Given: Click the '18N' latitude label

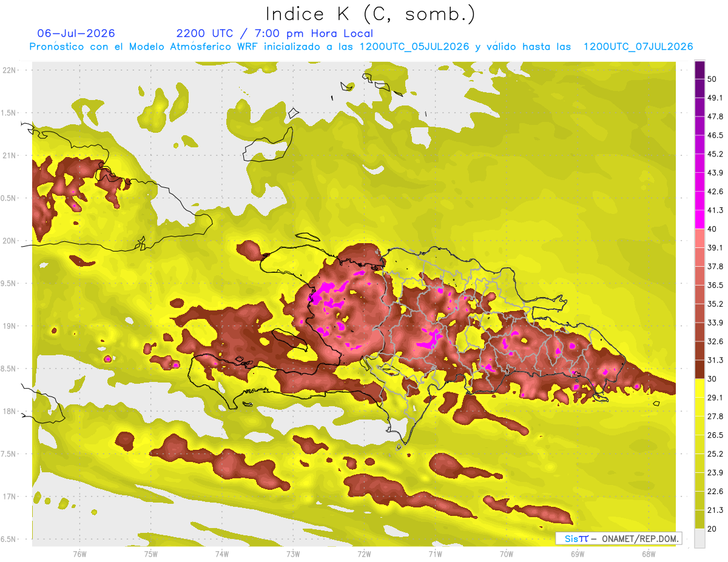Looking at the screenshot, I should click(10, 412).
